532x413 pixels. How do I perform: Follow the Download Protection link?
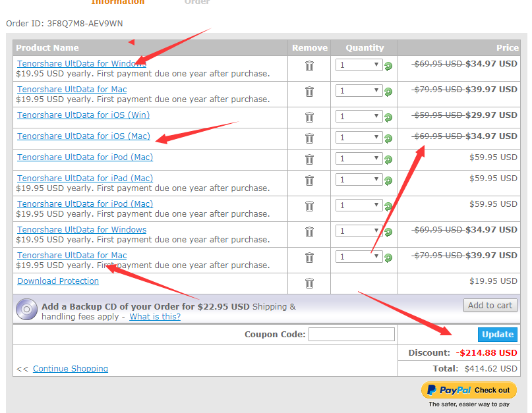58,281
